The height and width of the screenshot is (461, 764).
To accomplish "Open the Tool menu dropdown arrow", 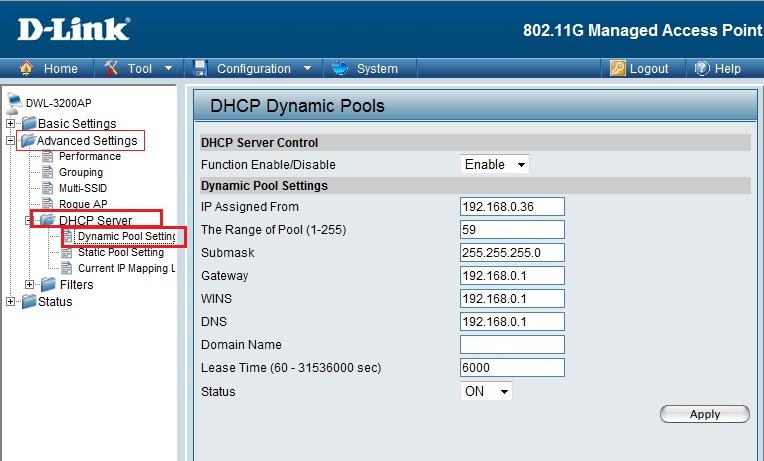I will (169, 68).
